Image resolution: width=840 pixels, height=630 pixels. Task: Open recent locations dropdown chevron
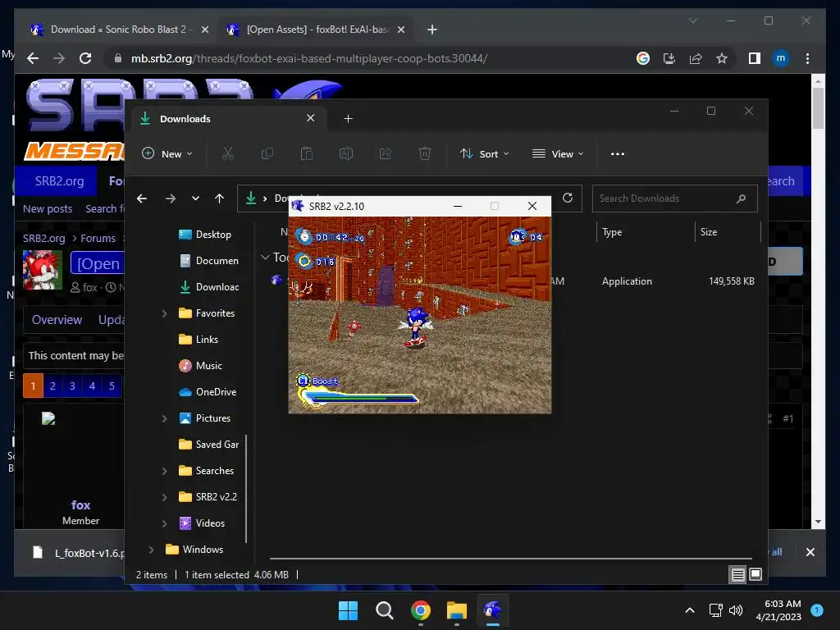195,199
